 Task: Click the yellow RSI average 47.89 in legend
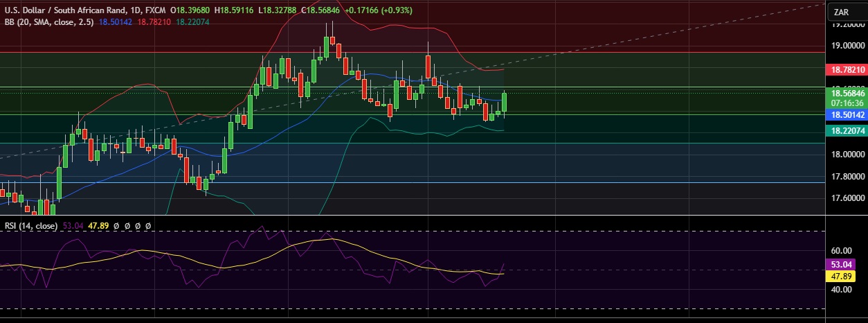point(98,226)
